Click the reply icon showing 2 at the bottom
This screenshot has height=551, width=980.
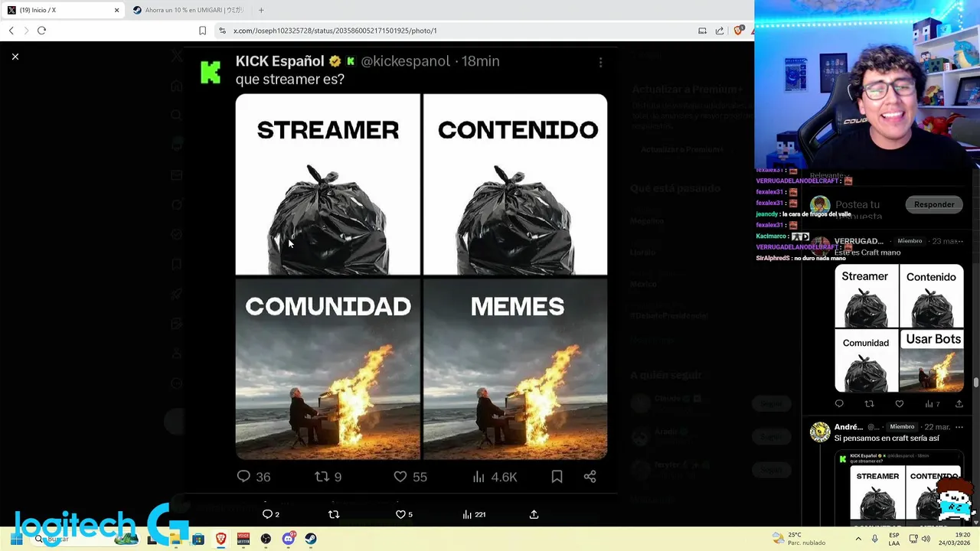(x=271, y=514)
